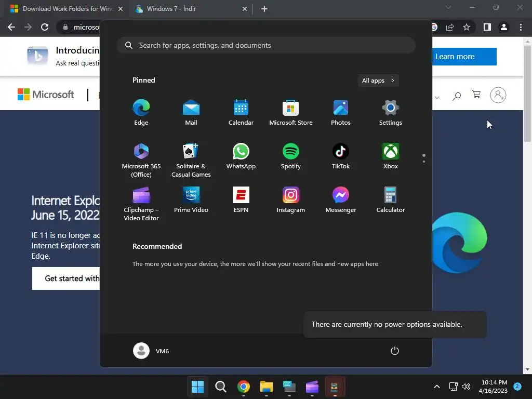Close the Download Work Folders tab
The image size is (532, 399).
coord(121,9)
